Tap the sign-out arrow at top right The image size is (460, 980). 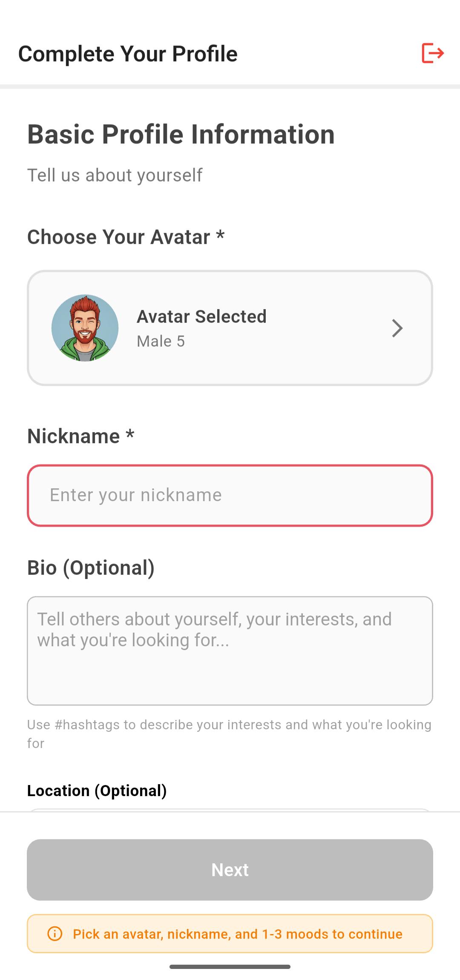tap(433, 53)
